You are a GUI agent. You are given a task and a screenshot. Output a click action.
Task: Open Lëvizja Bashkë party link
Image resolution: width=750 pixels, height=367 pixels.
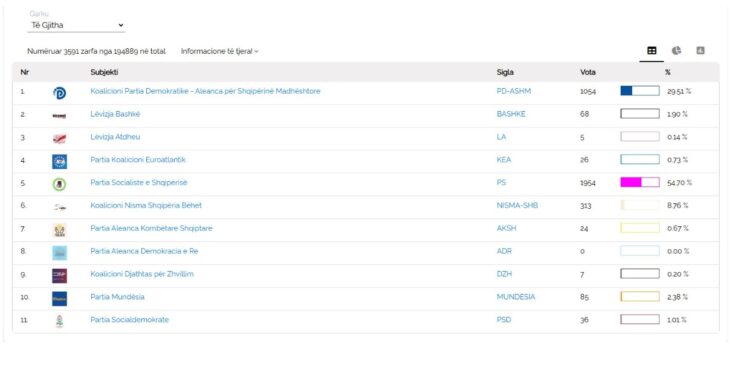pos(115,114)
